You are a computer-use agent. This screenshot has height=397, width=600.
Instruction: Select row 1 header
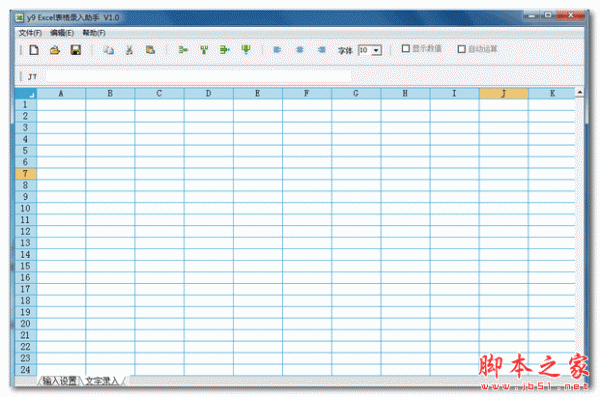(26, 105)
